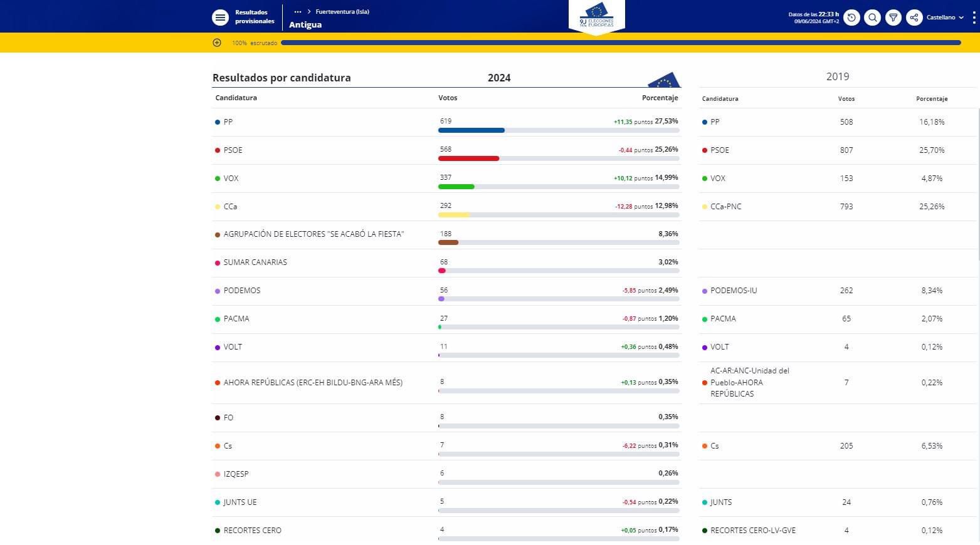Click the Resultados por candidatura heading

point(282,78)
